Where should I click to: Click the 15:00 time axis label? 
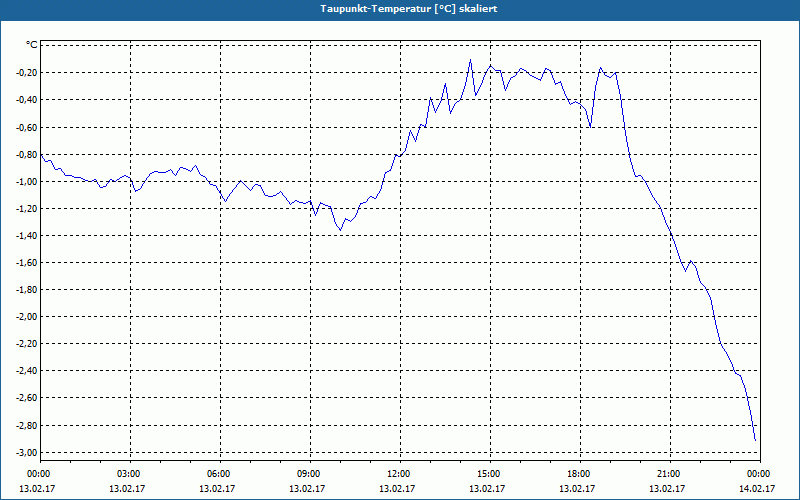pyautogui.click(x=490, y=474)
